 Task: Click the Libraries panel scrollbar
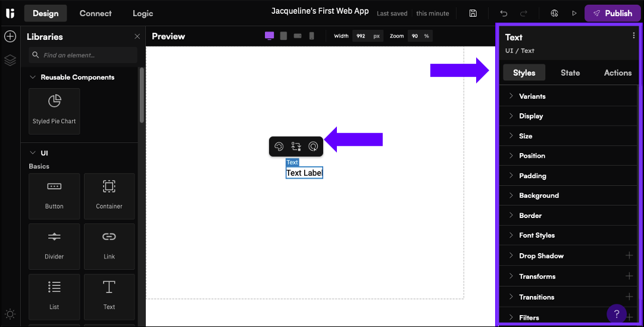pos(142,95)
